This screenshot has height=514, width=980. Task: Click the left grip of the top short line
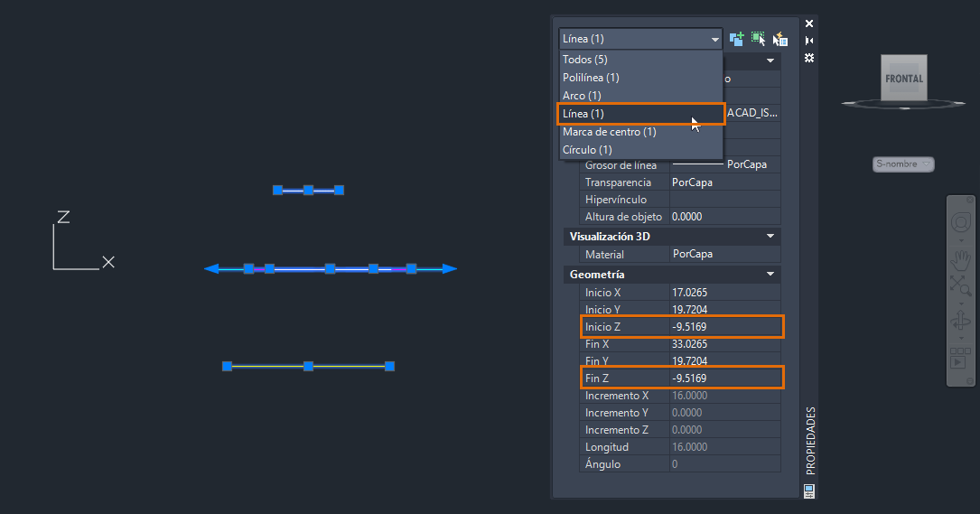[x=277, y=190]
